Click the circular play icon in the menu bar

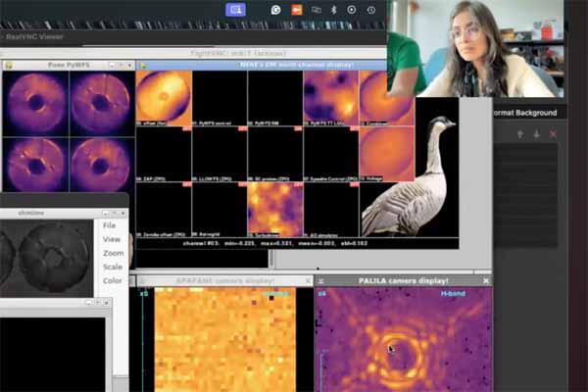352,9
